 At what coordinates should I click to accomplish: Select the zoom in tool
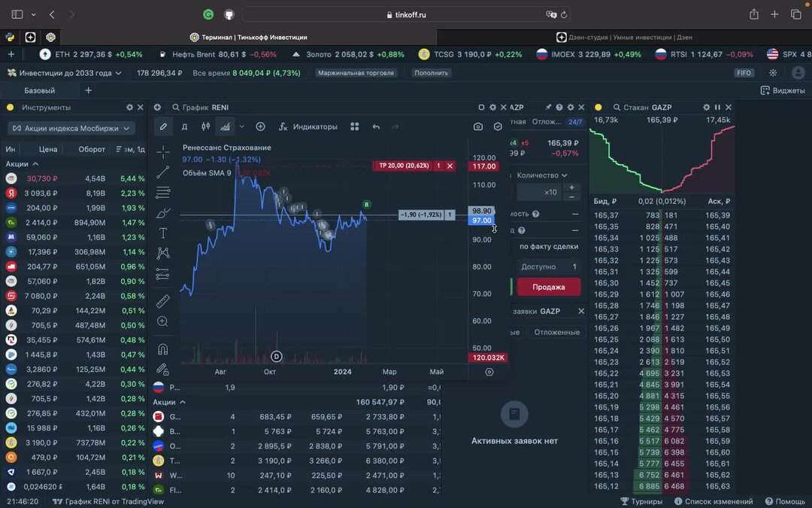(x=162, y=321)
